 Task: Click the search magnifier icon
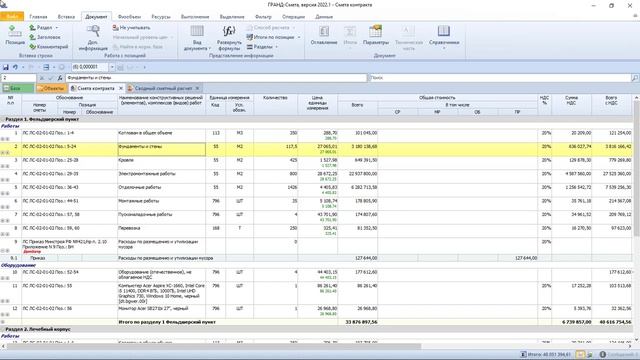pos(635,78)
